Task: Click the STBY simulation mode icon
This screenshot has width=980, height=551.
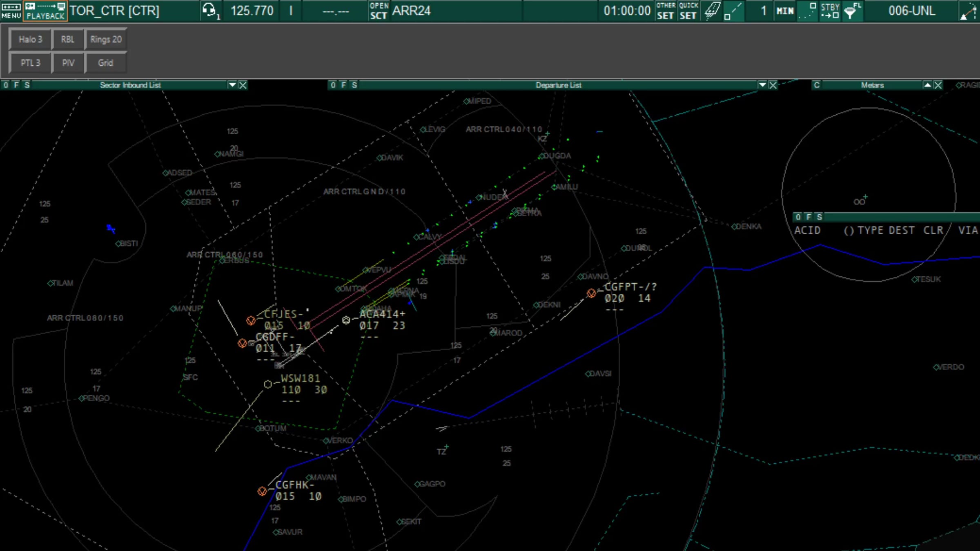Action: pos(830,11)
